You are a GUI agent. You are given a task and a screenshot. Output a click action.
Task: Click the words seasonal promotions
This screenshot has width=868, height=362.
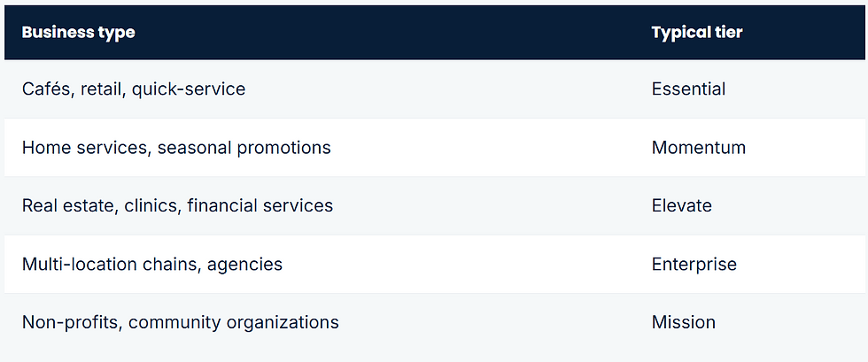pyautogui.click(x=244, y=147)
